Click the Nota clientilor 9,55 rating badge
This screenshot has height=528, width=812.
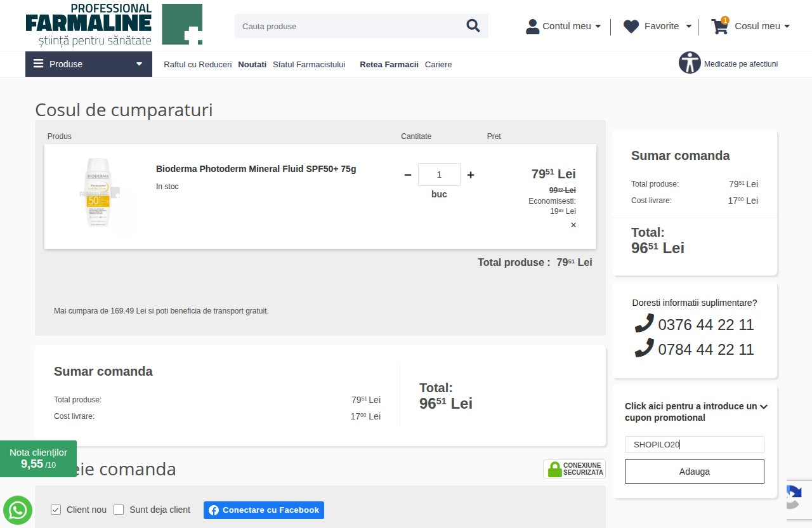(x=38, y=459)
